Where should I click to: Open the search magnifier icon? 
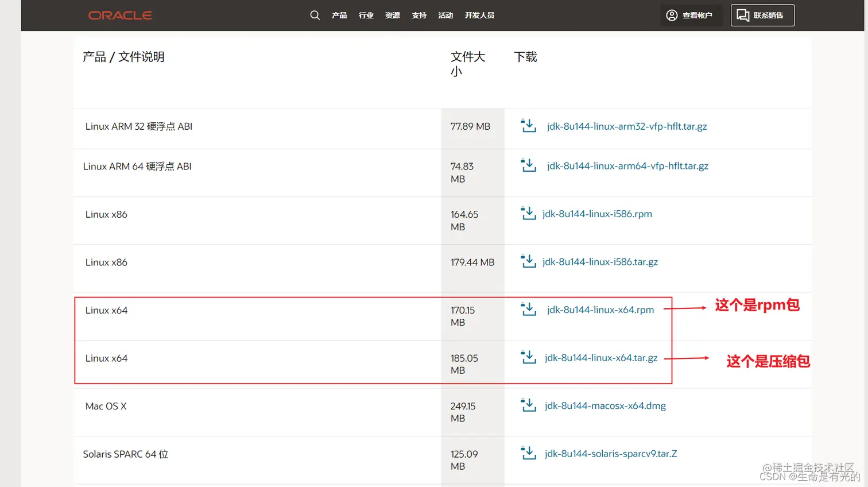[x=315, y=16]
